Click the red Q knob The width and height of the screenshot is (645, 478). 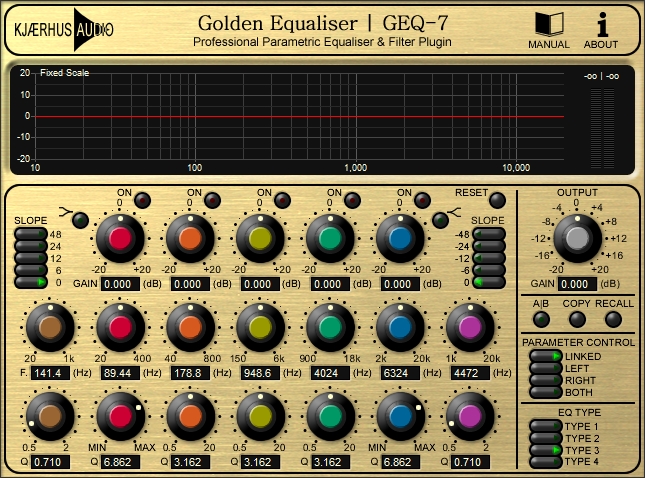pyautogui.click(x=120, y=416)
